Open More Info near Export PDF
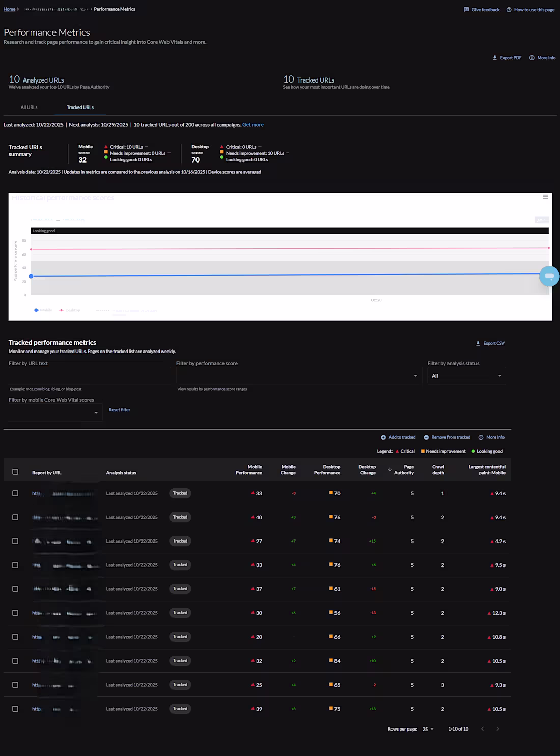 coord(532,58)
